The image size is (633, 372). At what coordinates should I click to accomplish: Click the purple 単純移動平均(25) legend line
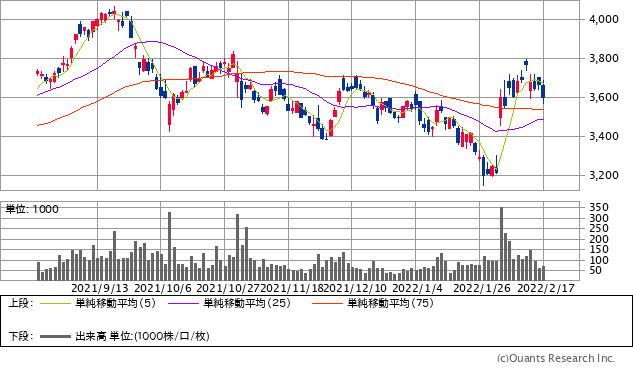pyautogui.click(x=183, y=303)
